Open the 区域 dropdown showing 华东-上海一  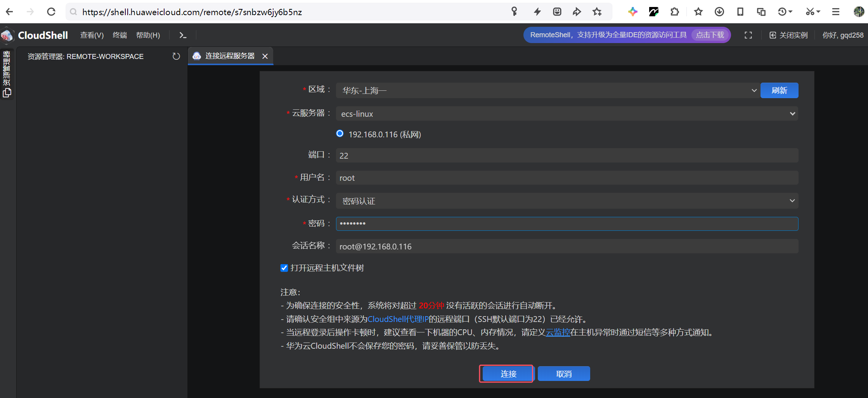[x=547, y=90]
